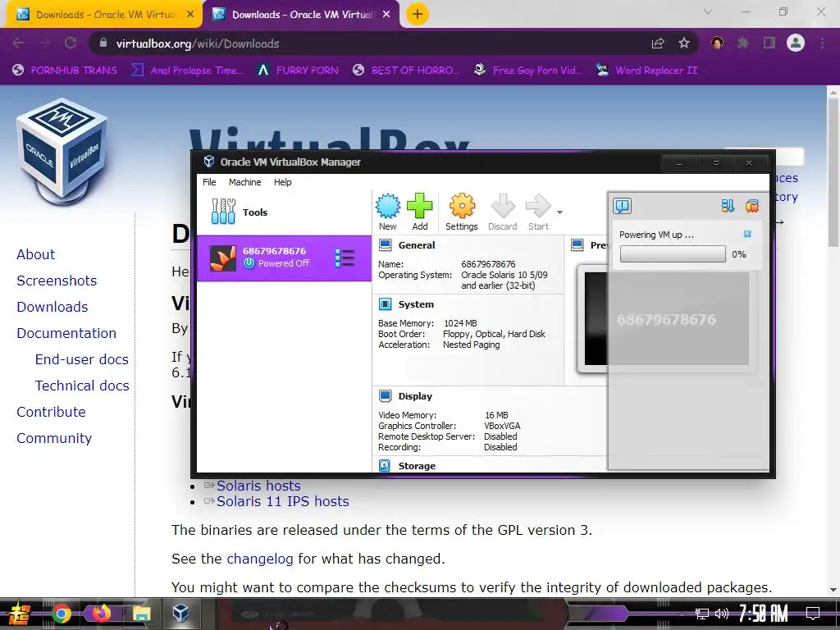Screen dimensions: 840x630
Task: Open the Downloads sidebar link
Action: point(52,307)
